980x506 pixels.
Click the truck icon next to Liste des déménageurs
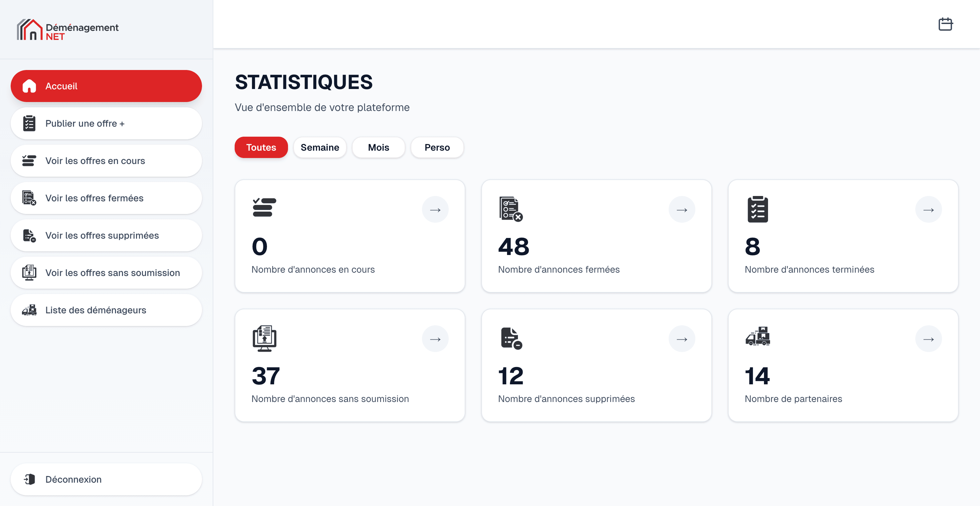coord(29,310)
